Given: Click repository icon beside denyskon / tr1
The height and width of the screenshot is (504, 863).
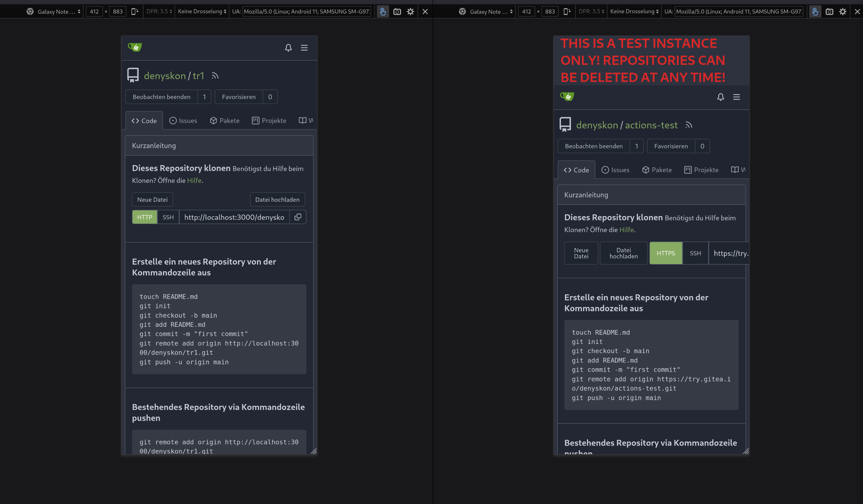Looking at the screenshot, I should point(133,75).
